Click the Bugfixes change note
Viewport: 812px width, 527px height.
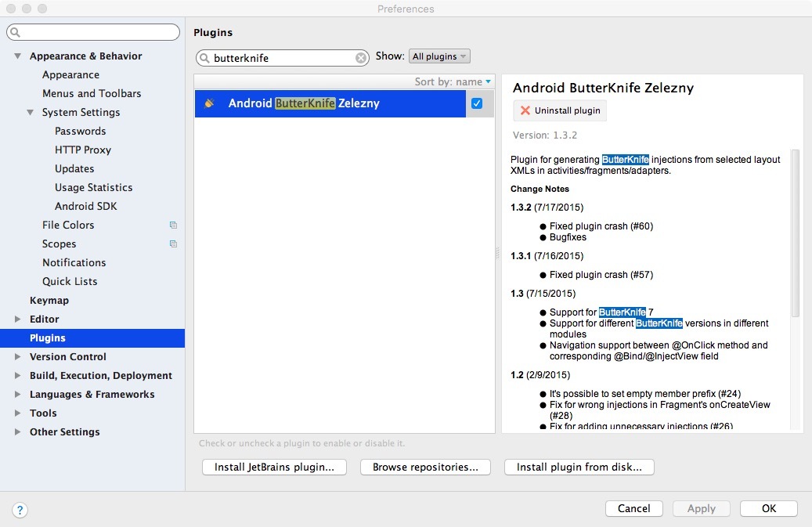pos(568,237)
